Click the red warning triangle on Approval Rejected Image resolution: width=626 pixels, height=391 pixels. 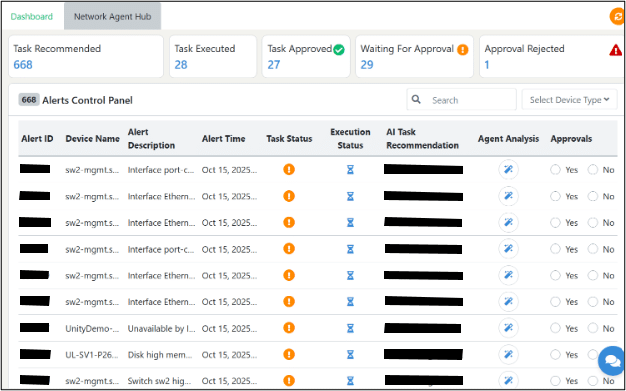616,50
